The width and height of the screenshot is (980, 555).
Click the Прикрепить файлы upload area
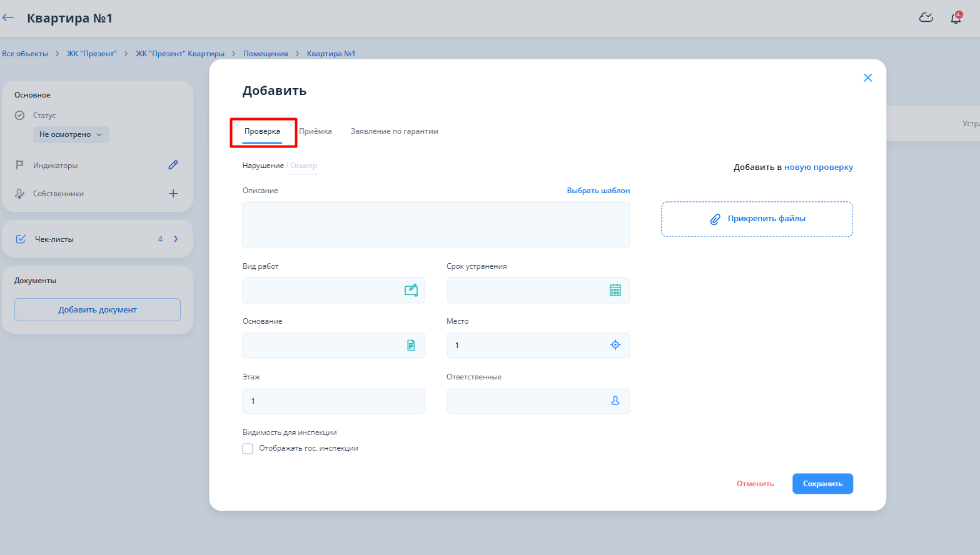[757, 219]
